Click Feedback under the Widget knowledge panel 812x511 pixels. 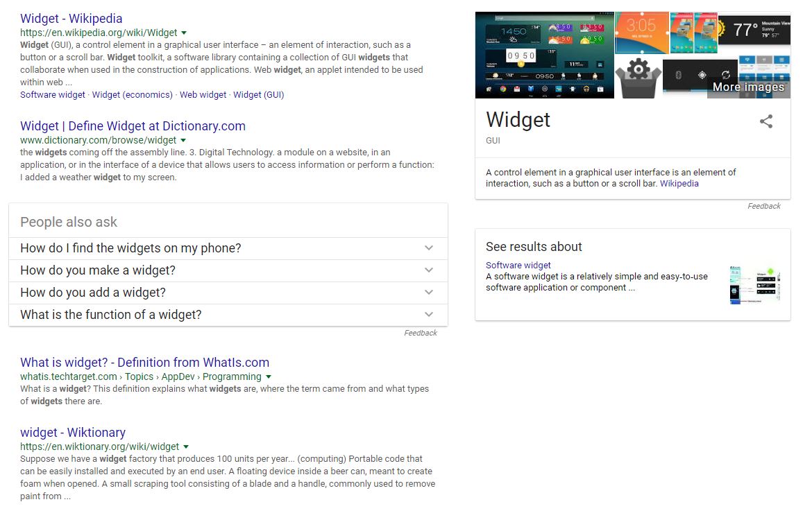pyautogui.click(x=764, y=206)
